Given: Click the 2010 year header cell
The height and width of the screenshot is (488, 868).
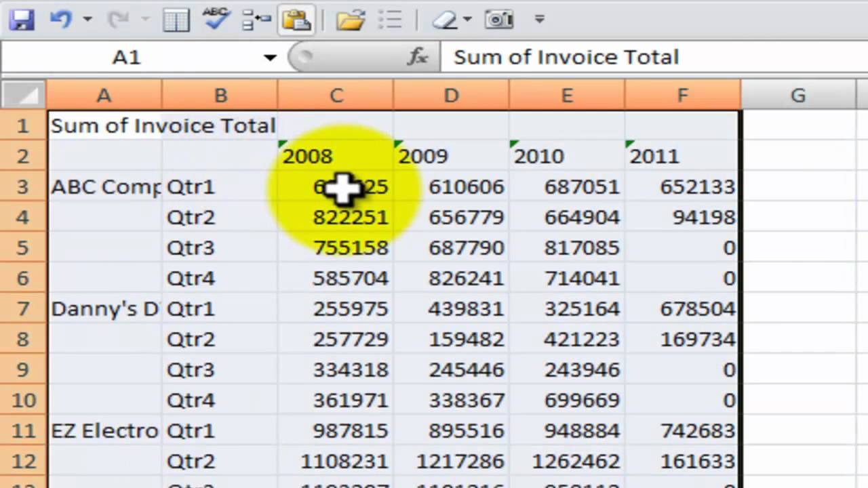Looking at the screenshot, I should pos(567,156).
